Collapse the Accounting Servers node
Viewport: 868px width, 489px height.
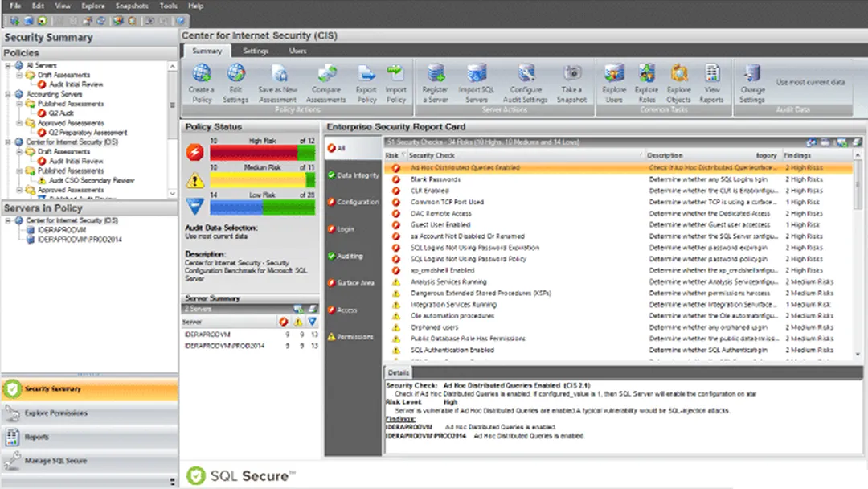pyautogui.click(x=8, y=94)
